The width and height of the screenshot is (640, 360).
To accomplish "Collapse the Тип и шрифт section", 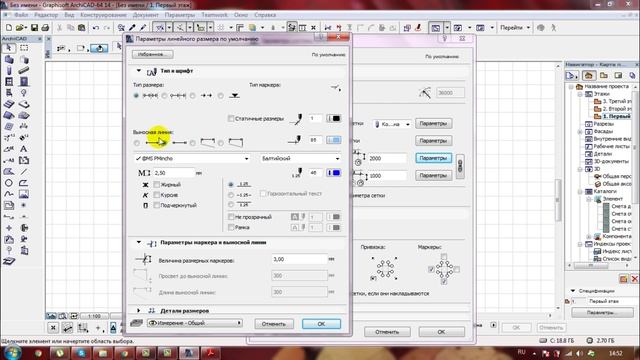I will [x=139, y=71].
